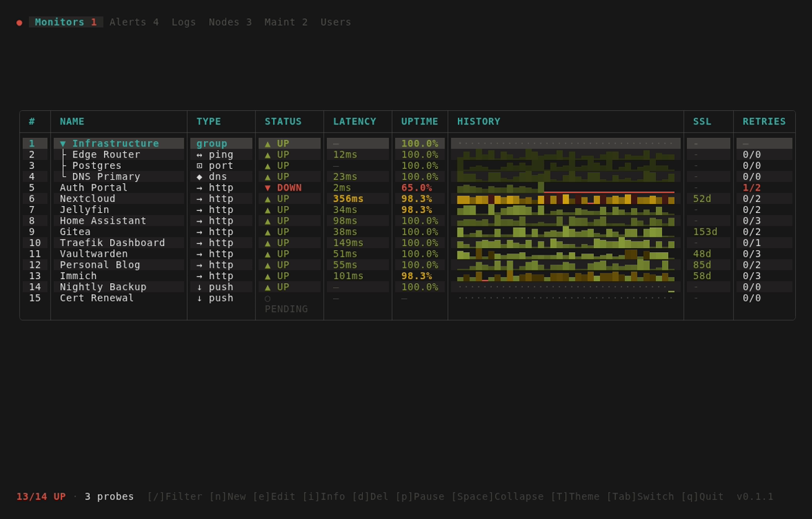This screenshot has height=519, width=812.
Task: Click the 356ms latency for Nextcloud
Action: pos(349,199)
